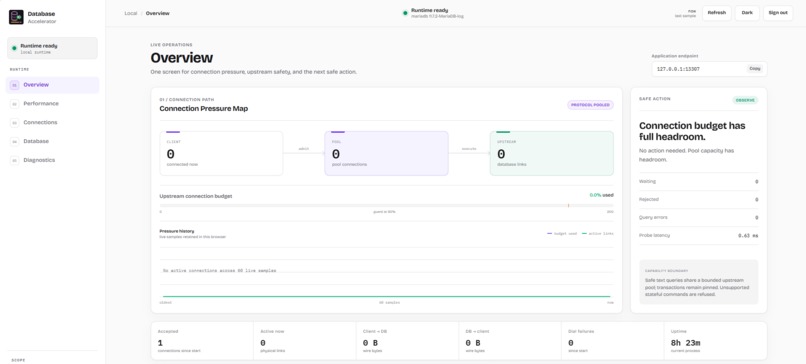This screenshot has height=364, width=806.
Task: Click the '0.0% used' budget value
Action: tap(601, 195)
